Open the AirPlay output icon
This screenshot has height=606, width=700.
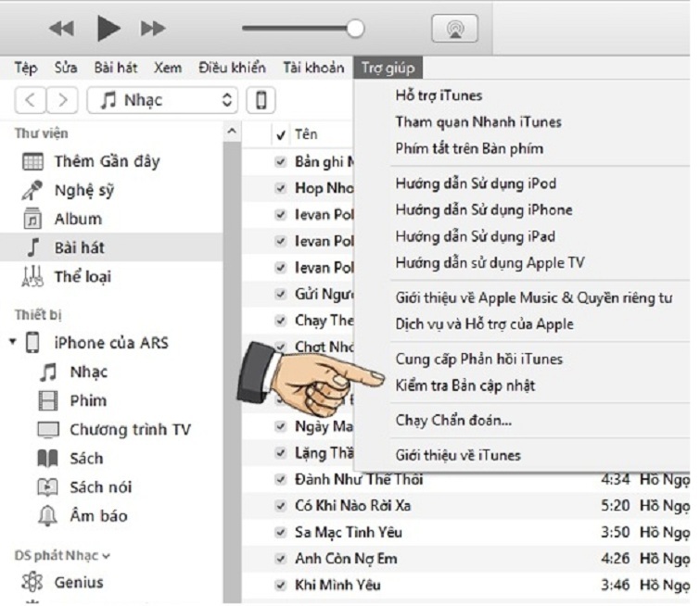454,29
